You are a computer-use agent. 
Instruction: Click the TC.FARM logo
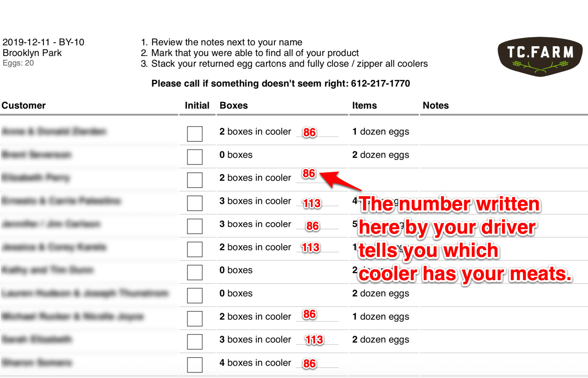click(540, 57)
